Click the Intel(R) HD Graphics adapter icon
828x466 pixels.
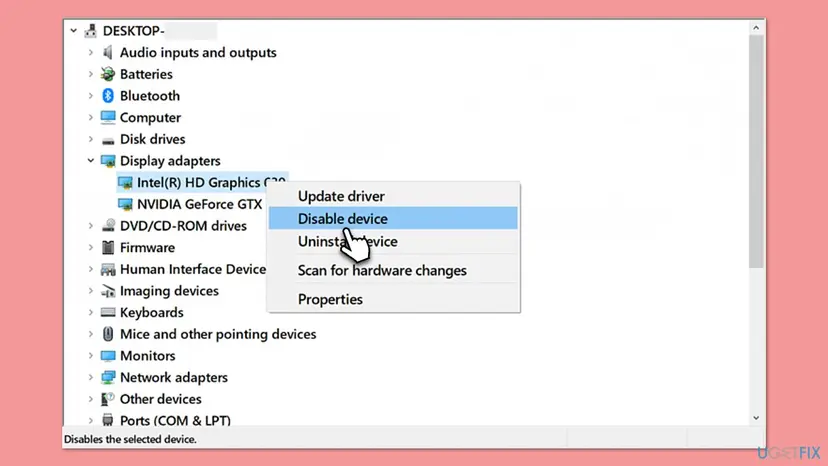click(125, 183)
